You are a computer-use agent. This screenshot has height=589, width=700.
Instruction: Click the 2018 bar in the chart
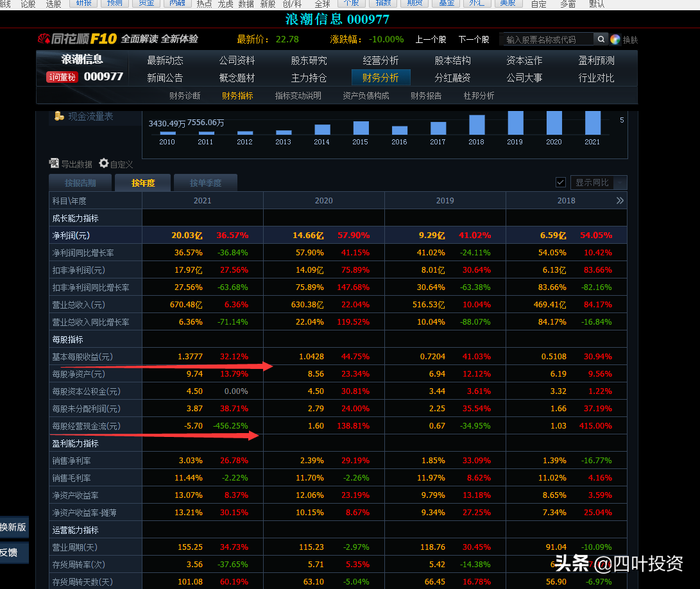(x=477, y=124)
